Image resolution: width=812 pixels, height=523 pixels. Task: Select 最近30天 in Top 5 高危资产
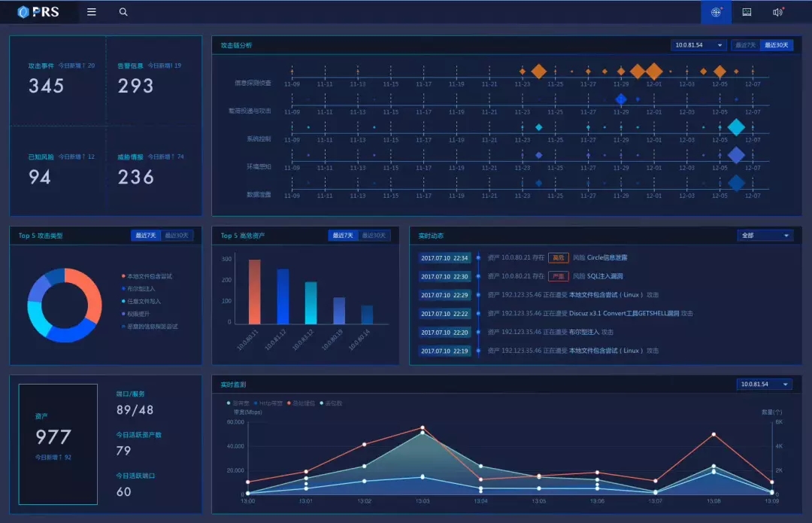374,236
